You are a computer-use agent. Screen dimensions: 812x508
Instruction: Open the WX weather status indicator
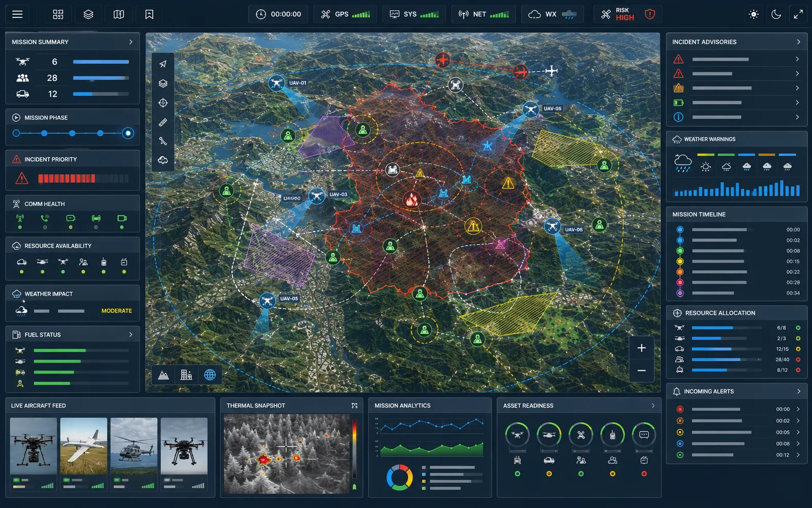click(x=552, y=14)
